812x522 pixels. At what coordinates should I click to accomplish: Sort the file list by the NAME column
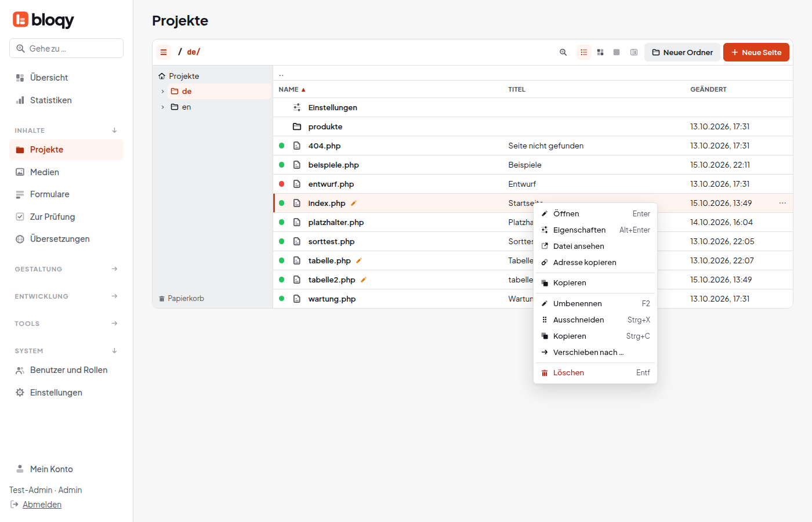(x=292, y=89)
